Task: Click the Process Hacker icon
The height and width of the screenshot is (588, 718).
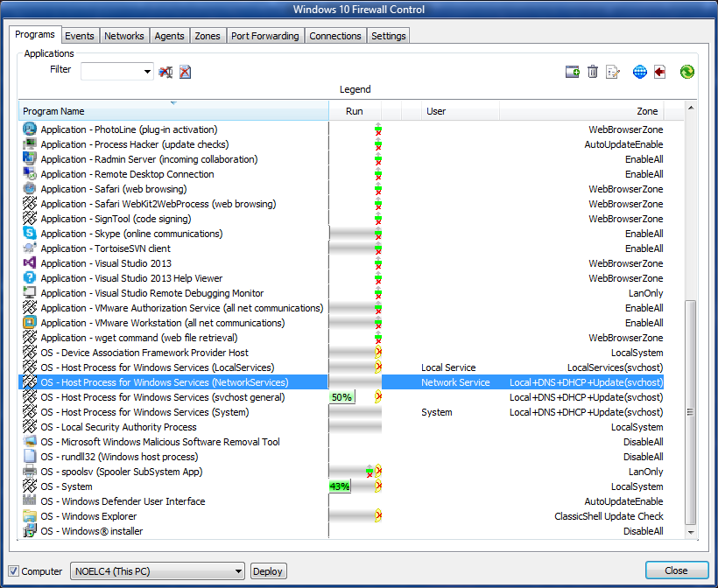Action: [29, 144]
